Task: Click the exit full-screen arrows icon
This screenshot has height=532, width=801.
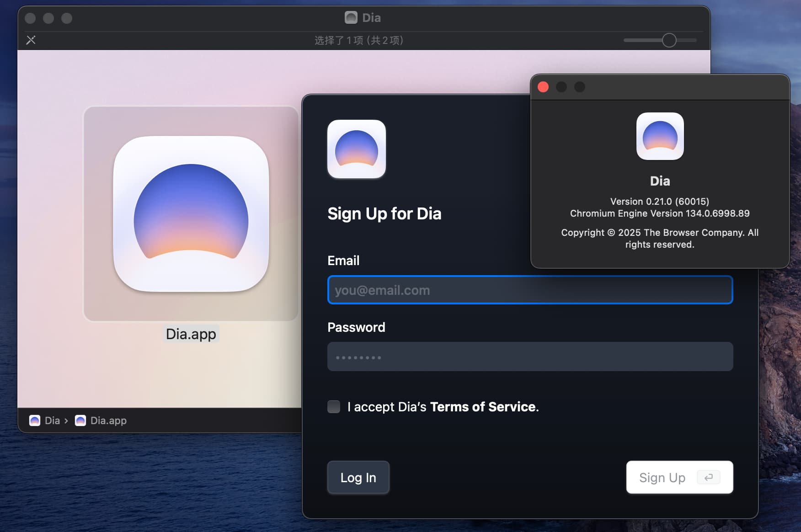Action: tap(31, 40)
